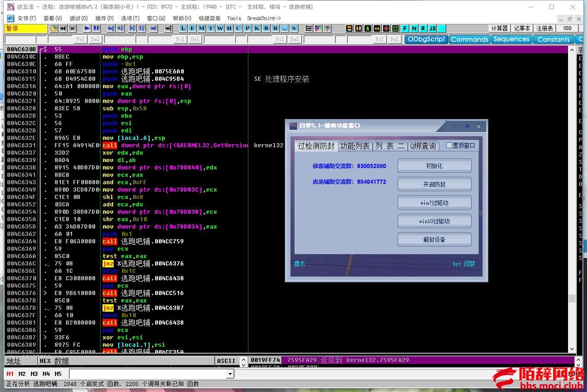Switch to memory dump tab M2
This screenshot has height=392, width=587.
22,374
